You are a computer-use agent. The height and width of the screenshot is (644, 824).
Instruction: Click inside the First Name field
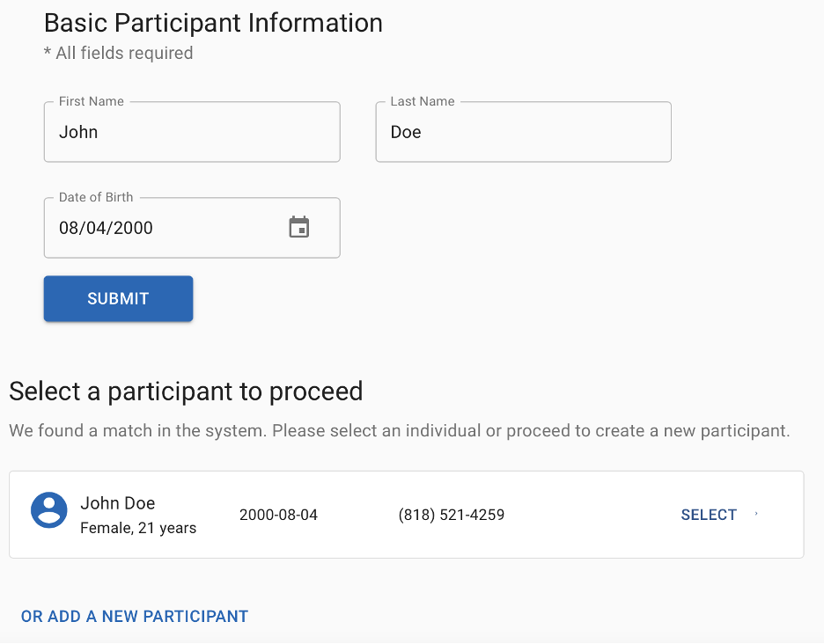192,132
